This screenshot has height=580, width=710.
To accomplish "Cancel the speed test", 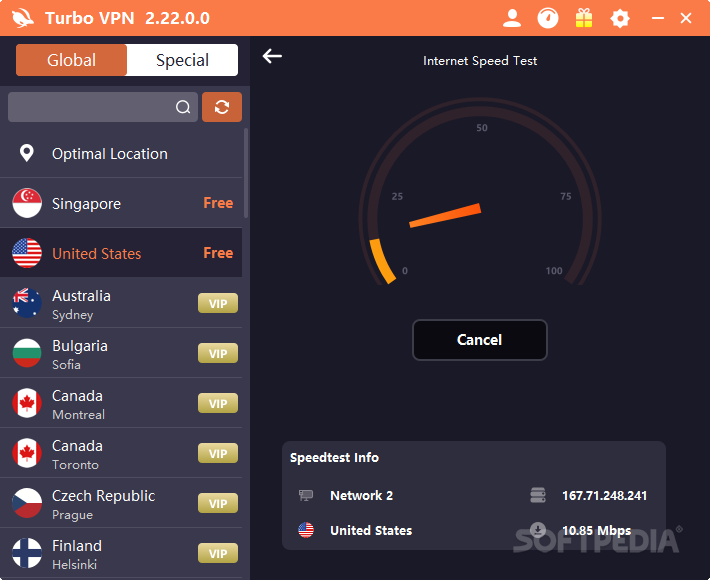I will point(480,340).
